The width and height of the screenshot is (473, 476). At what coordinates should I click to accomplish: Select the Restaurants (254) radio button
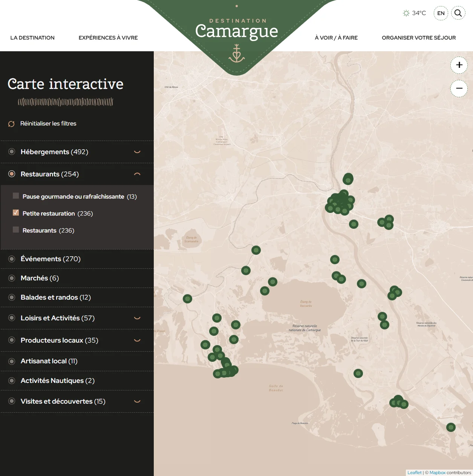point(12,174)
